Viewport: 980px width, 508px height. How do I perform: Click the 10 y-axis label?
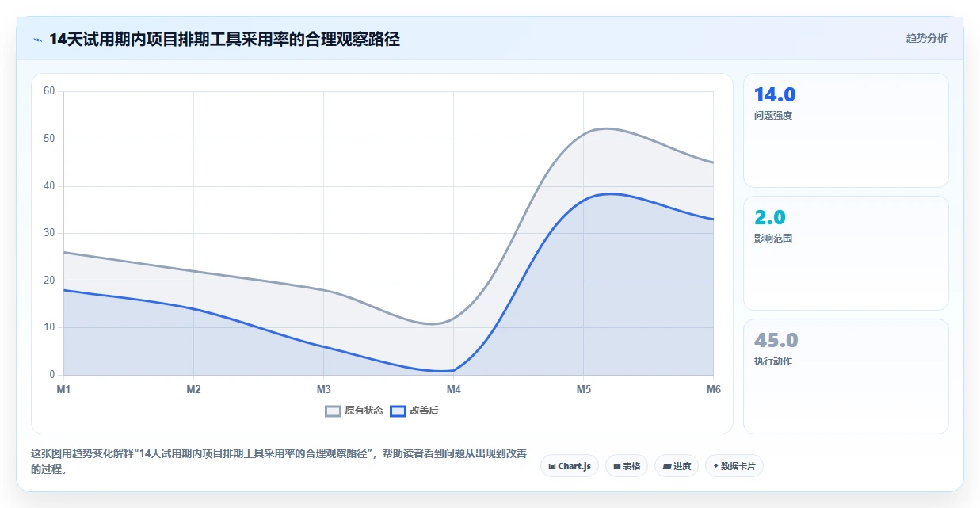[x=49, y=327]
